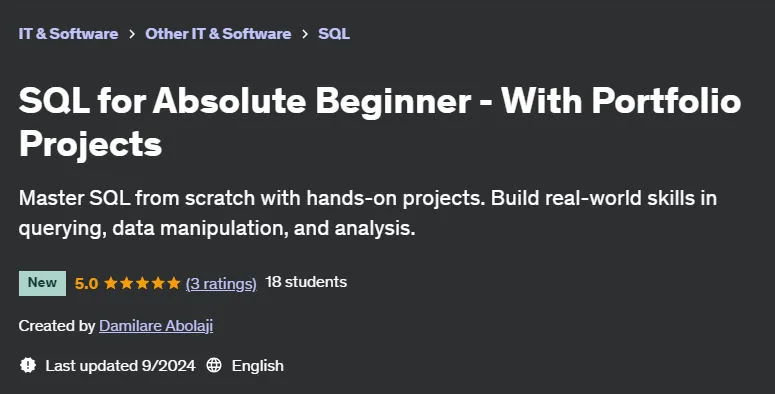Click the English language label
The height and width of the screenshot is (394, 775).
pos(258,366)
